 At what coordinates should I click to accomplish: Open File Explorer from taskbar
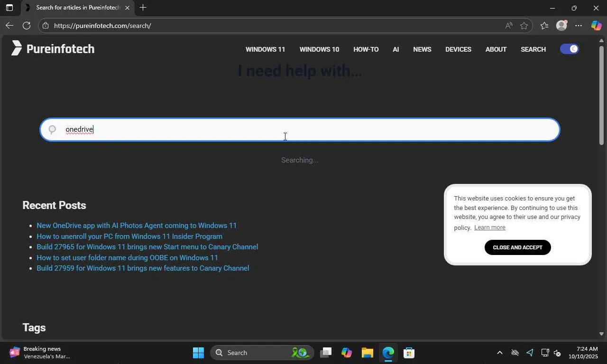pos(368,353)
